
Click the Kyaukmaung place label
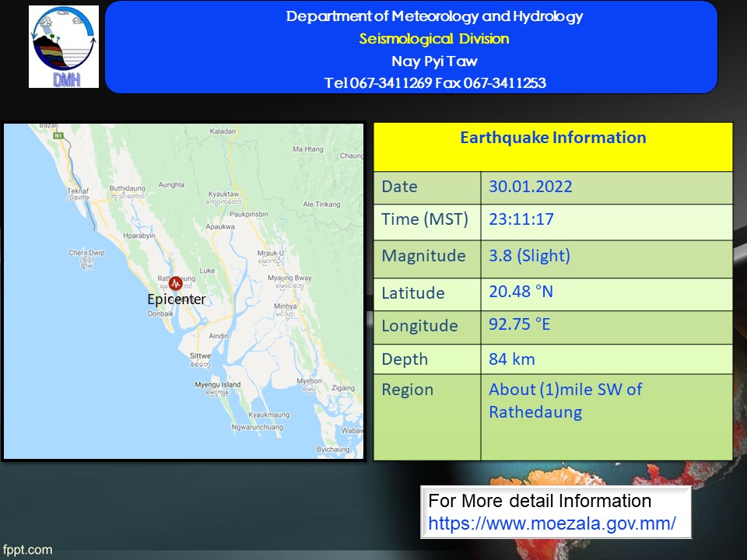pyautogui.click(x=269, y=415)
